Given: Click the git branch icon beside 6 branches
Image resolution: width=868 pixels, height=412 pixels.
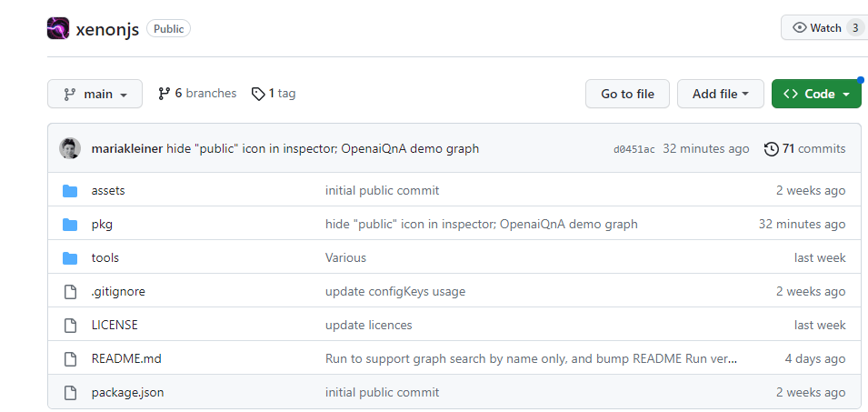Looking at the screenshot, I should (164, 94).
